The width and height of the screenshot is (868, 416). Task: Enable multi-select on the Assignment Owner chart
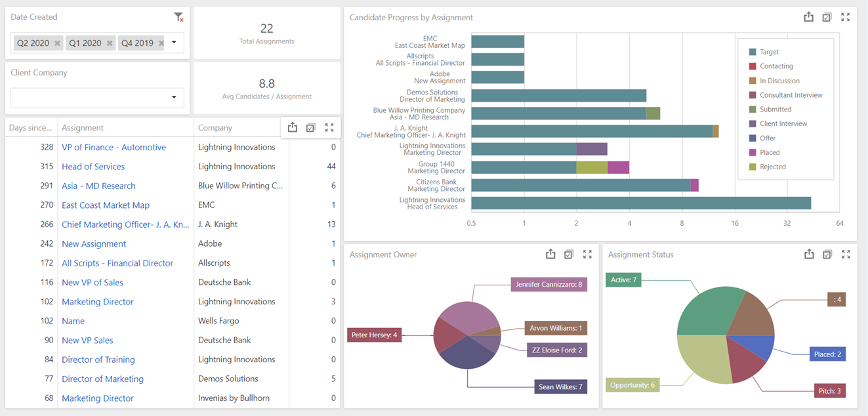(x=569, y=255)
